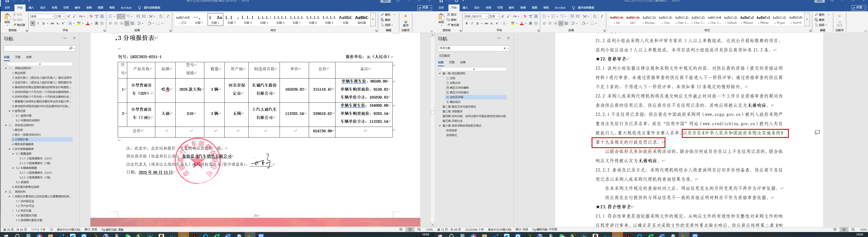Open the 视图 tab in the right Word window
The height and width of the screenshot is (237, 868).
click(x=534, y=7)
